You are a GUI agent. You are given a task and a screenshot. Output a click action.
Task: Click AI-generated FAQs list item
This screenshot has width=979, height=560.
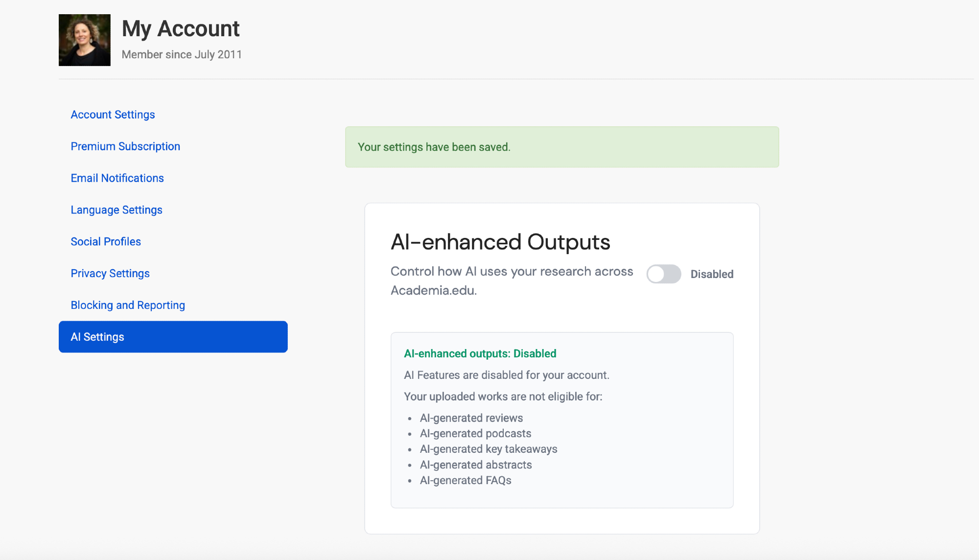(465, 481)
